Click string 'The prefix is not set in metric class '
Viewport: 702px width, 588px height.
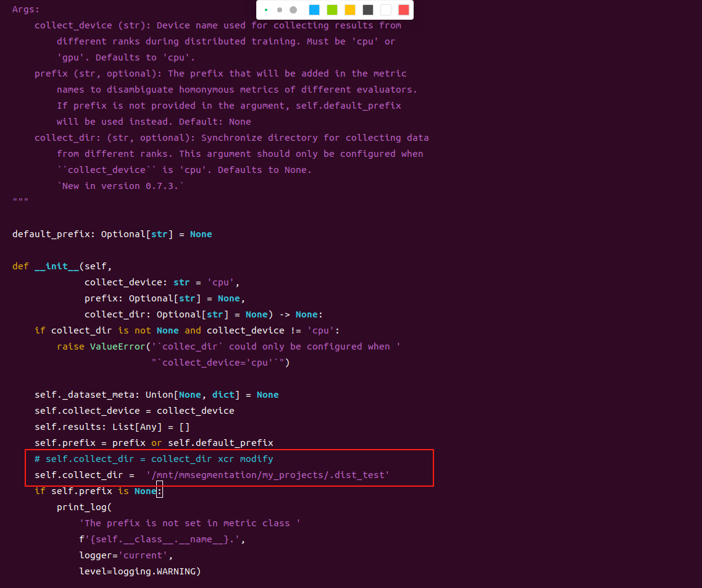(x=190, y=524)
